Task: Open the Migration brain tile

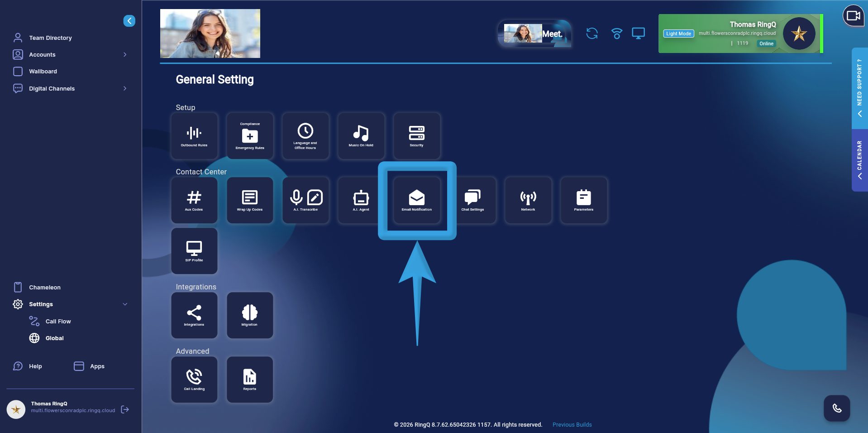Action: point(250,315)
